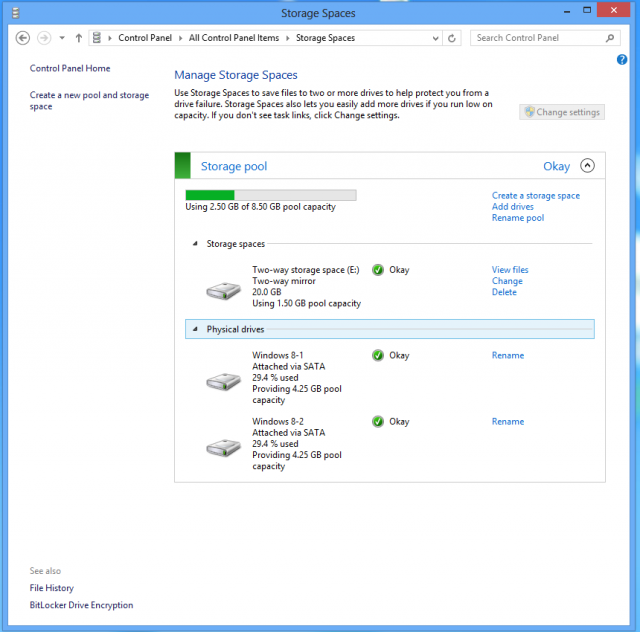Click text 'Using 2.50 GB of 8.50 GB pool capacity'
Viewport: 640px width, 632px height.
(260, 207)
